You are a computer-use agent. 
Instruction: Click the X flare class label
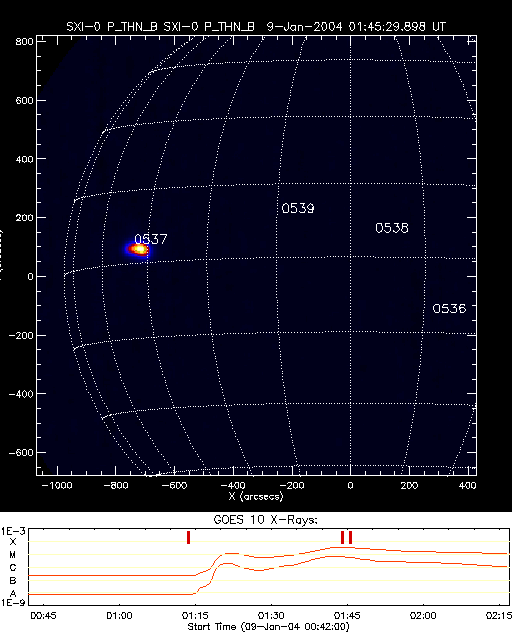click(13, 542)
